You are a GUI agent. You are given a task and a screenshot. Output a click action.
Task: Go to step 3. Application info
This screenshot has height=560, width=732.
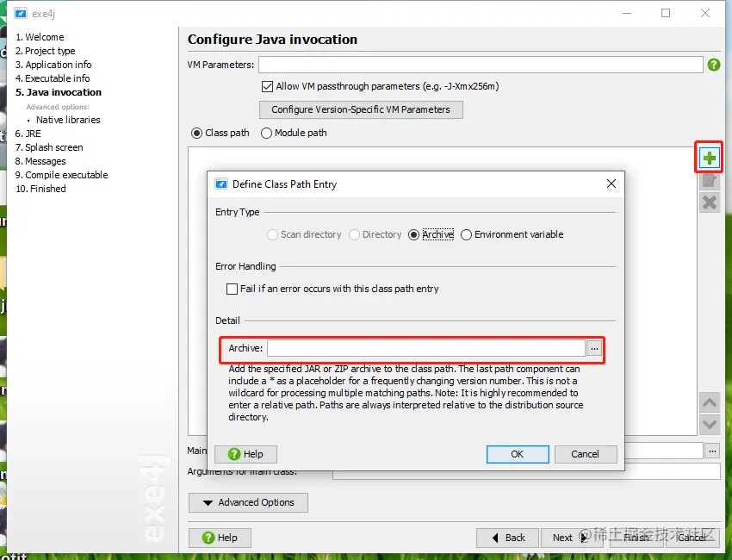[53, 65]
